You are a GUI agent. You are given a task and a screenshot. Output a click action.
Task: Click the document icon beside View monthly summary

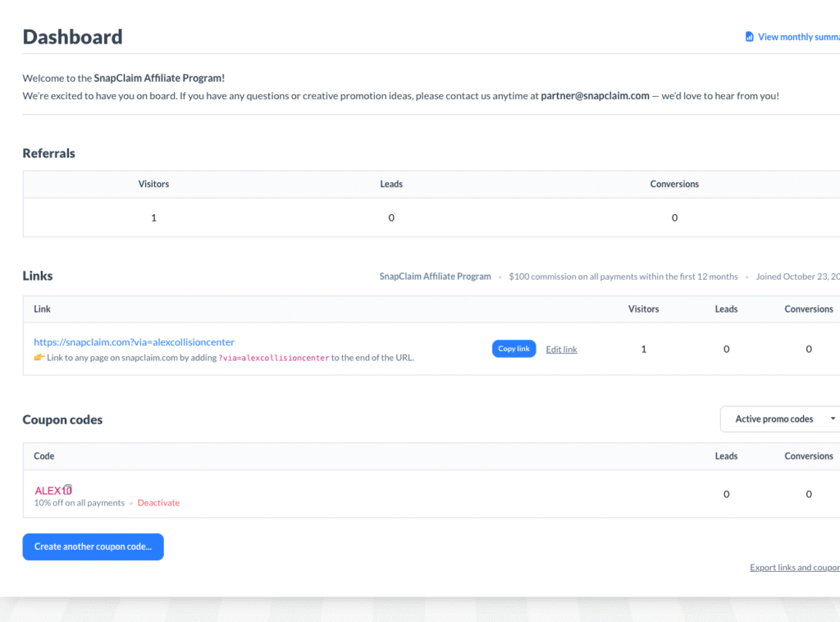pyautogui.click(x=749, y=37)
